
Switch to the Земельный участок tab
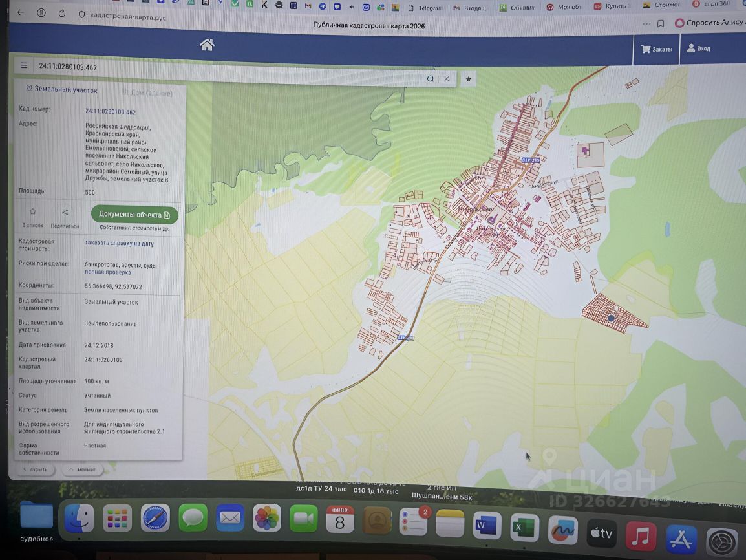(61, 90)
